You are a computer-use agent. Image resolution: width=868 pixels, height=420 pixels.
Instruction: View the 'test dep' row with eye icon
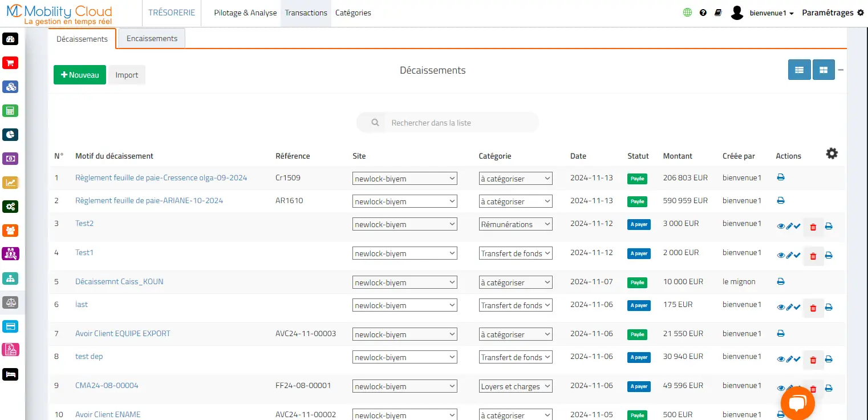[x=781, y=360]
